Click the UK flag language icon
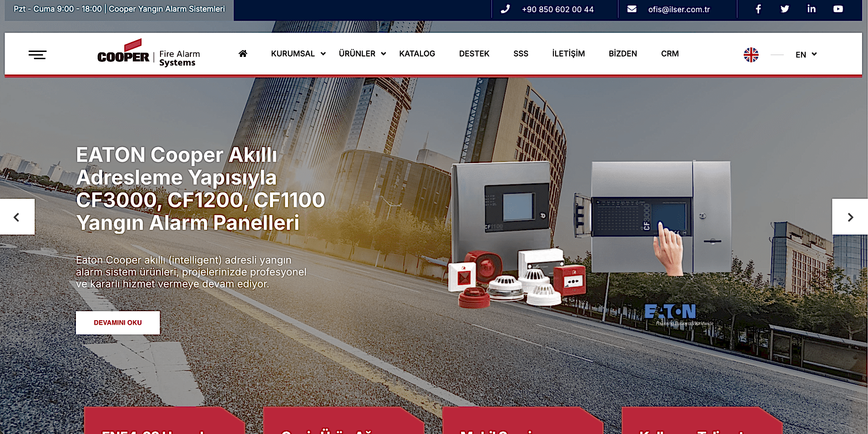 point(751,55)
